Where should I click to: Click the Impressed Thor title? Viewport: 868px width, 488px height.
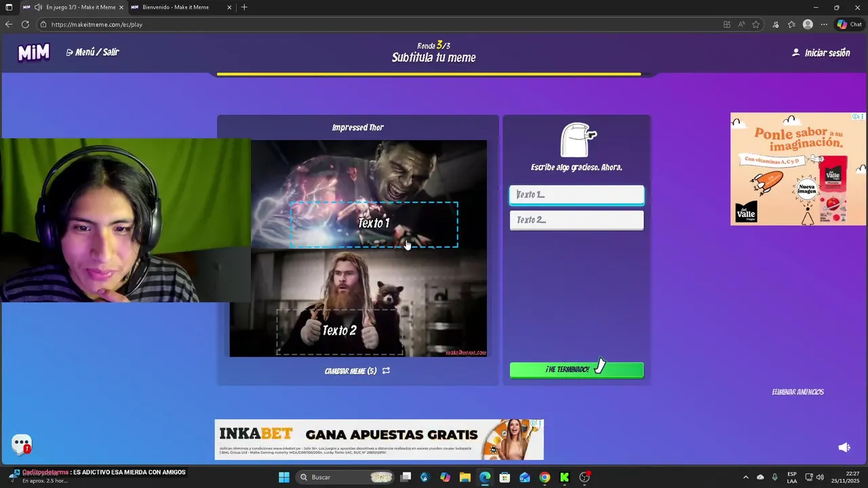tap(358, 127)
